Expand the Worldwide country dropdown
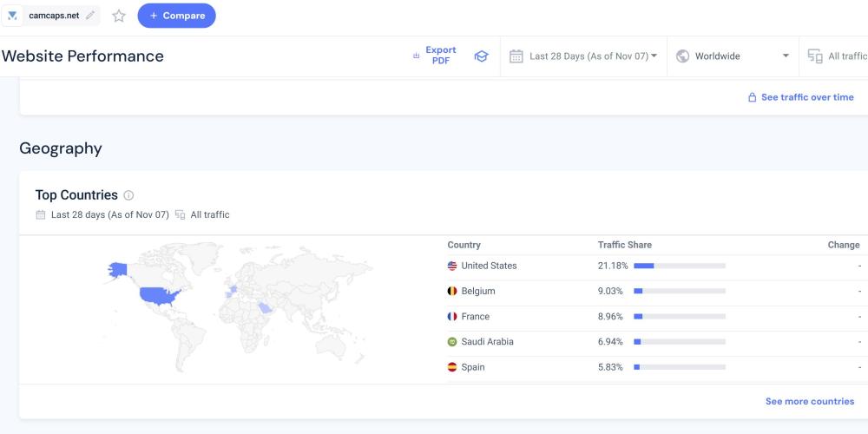The width and height of the screenshot is (868, 434). pyautogui.click(x=732, y=56)
